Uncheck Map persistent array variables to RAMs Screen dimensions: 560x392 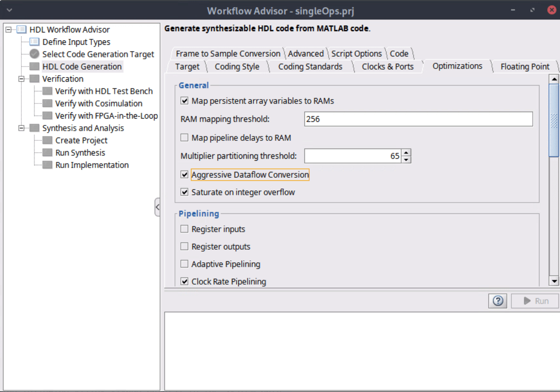(184, 101)
